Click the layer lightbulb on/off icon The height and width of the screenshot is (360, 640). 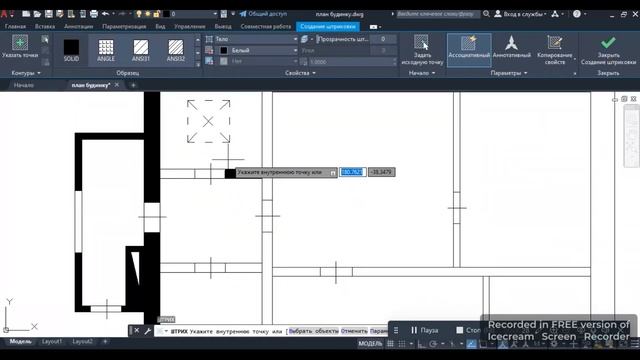(x=139, y=14)
